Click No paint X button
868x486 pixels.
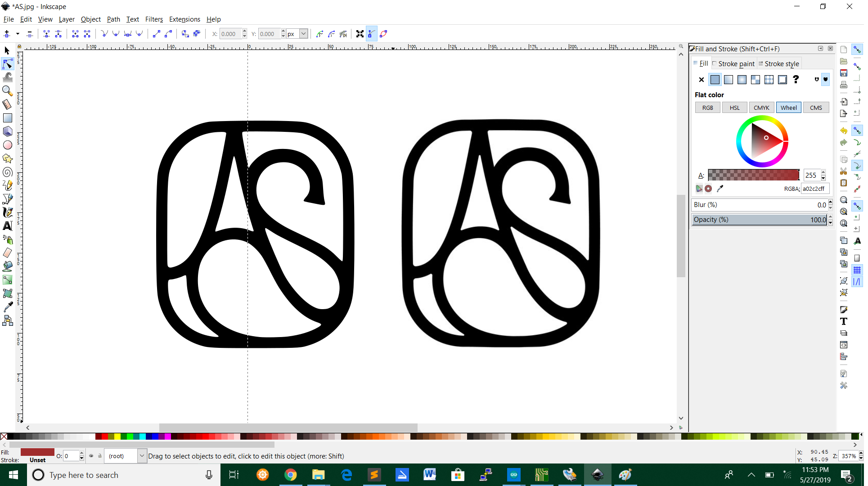coord(701,80)
